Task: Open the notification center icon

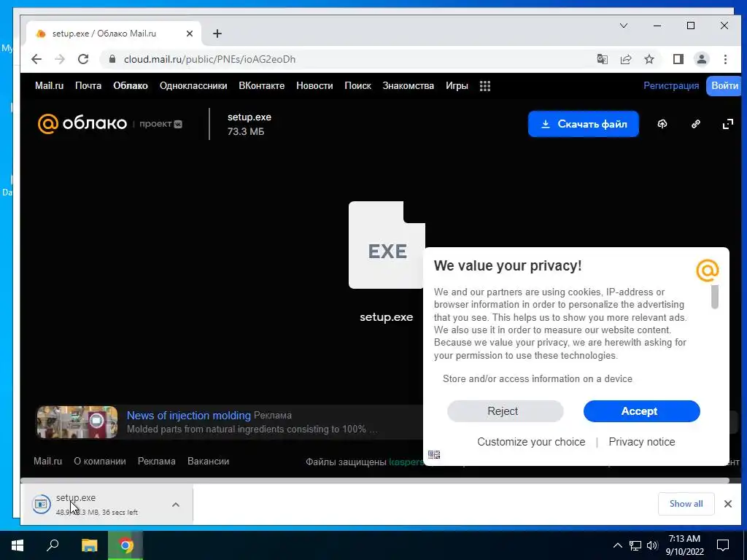Action: 723,545
